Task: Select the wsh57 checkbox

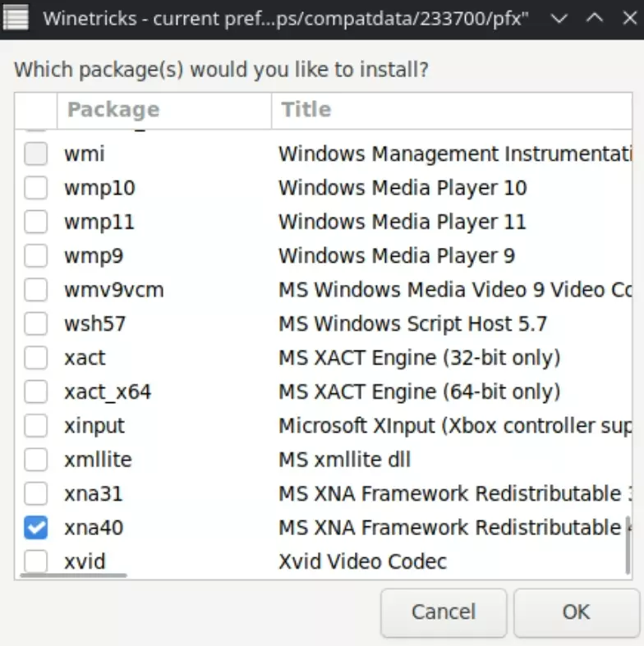Action: [35, 323]
